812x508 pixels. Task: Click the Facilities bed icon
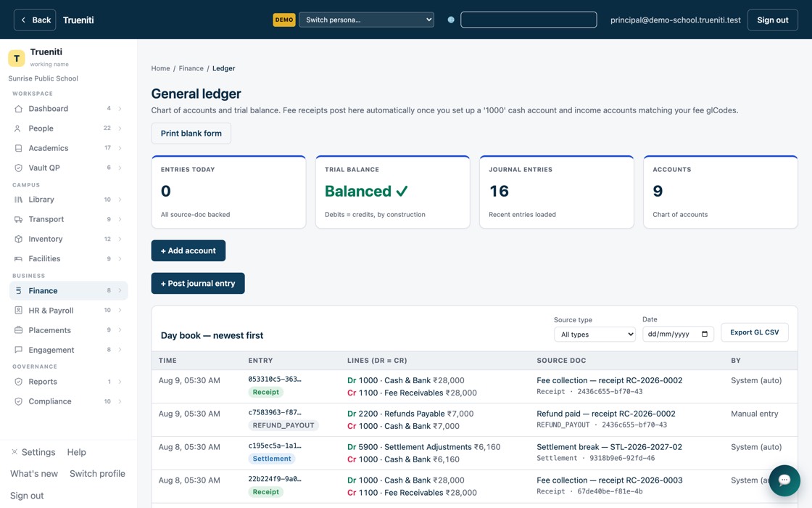[18, 258]
